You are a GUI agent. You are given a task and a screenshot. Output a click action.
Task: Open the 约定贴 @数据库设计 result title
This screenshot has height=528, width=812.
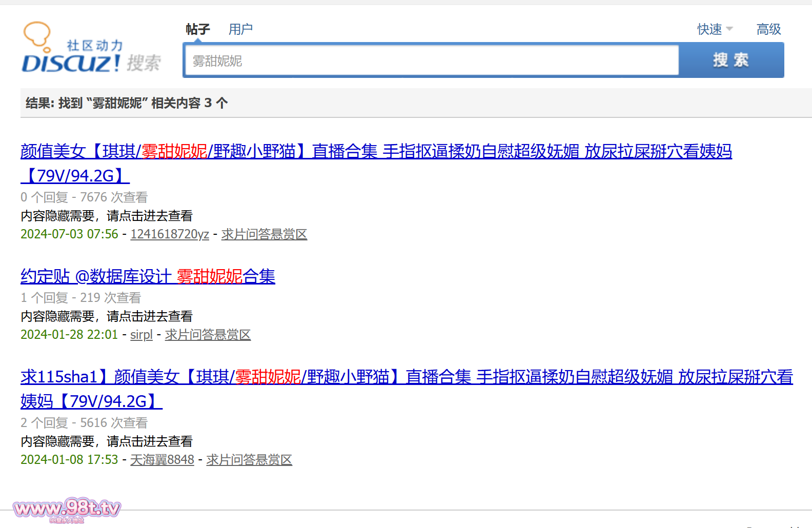(148, 276)
